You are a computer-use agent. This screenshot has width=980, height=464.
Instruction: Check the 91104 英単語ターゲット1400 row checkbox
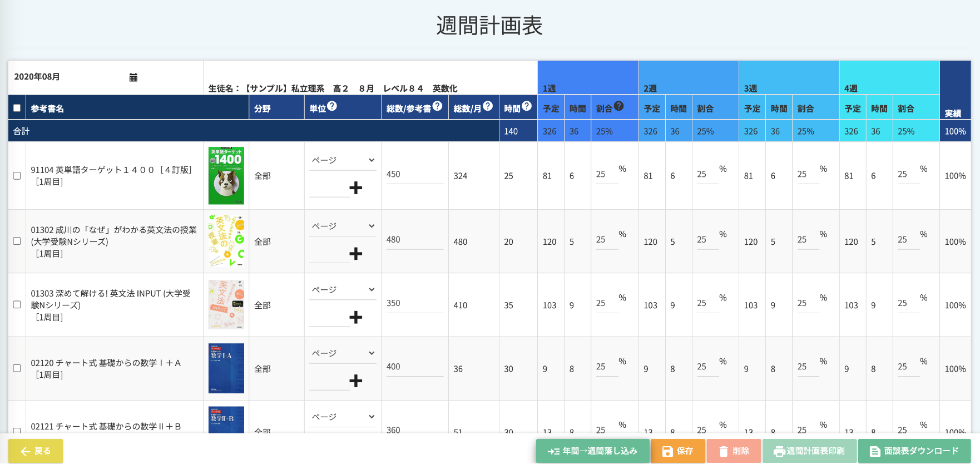pyautogui.click(x=17, y=176)
